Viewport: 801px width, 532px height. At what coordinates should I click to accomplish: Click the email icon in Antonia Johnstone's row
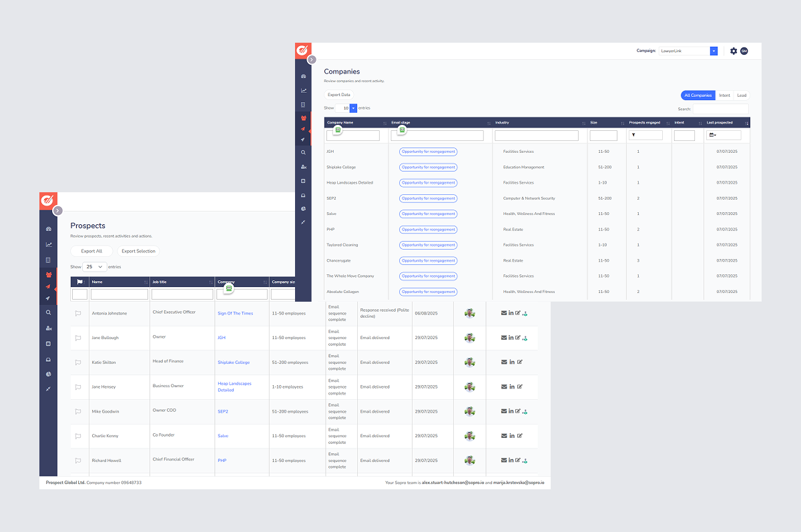(504, 313)
